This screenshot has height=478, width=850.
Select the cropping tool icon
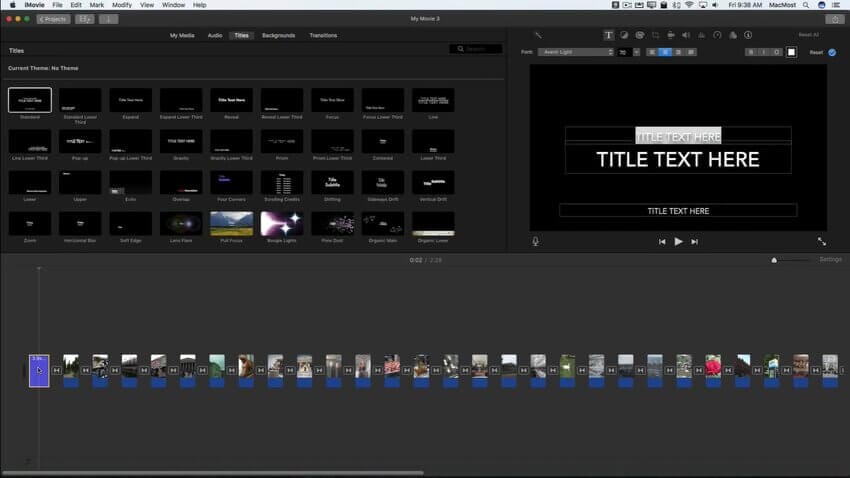click(x=655, y=35)
